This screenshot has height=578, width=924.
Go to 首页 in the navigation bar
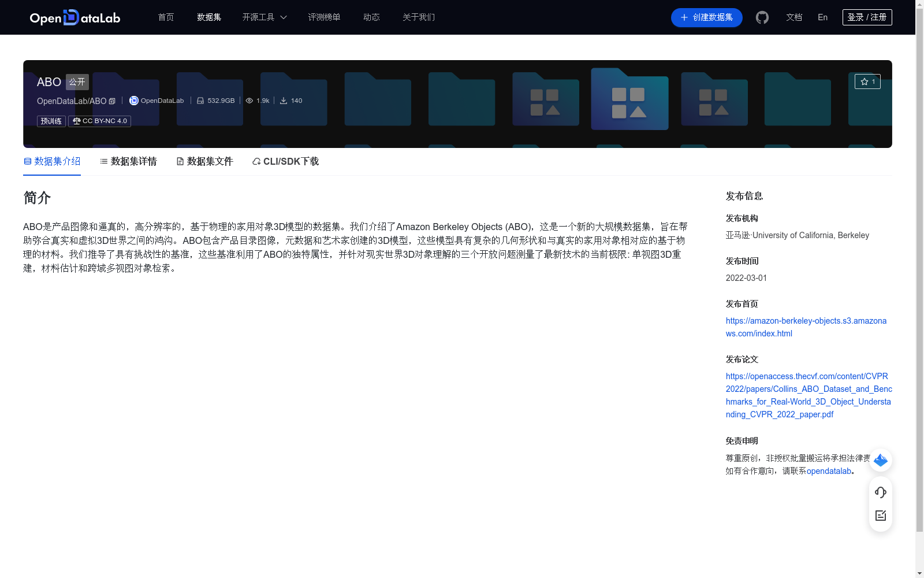tap(166, 17)
